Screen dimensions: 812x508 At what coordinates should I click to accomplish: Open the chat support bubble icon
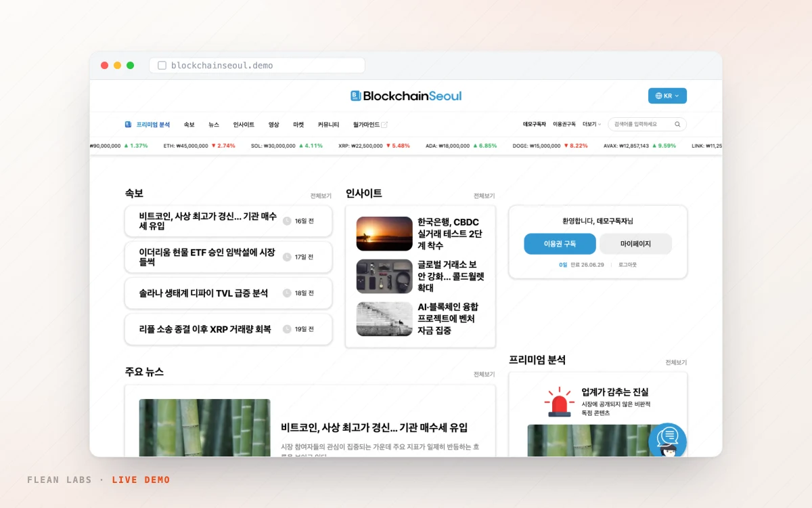[x=667, y=442]
